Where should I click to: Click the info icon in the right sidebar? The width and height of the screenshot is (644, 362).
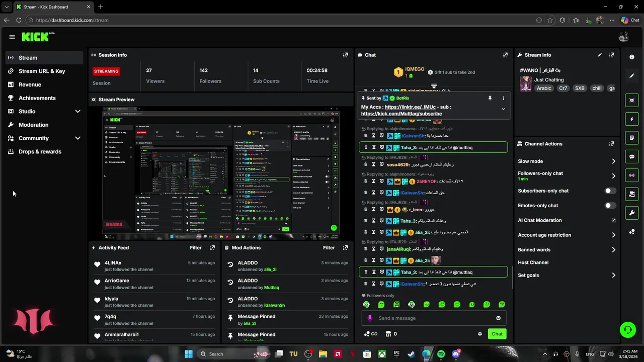coord(632,57)
